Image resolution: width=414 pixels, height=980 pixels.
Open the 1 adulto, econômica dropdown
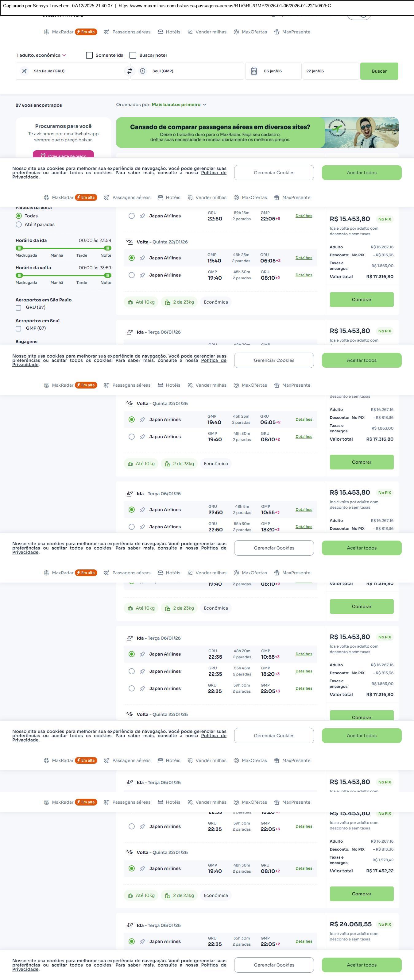[41, 55]
